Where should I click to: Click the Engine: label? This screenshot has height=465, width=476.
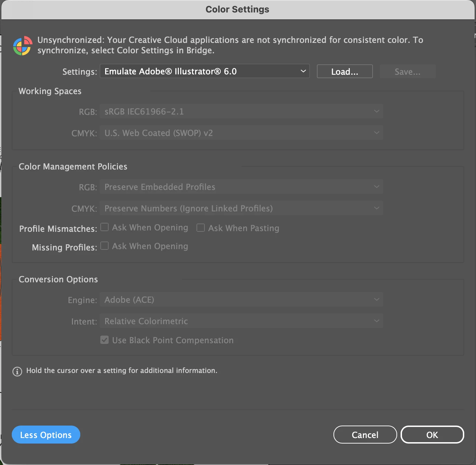(82, 300)
